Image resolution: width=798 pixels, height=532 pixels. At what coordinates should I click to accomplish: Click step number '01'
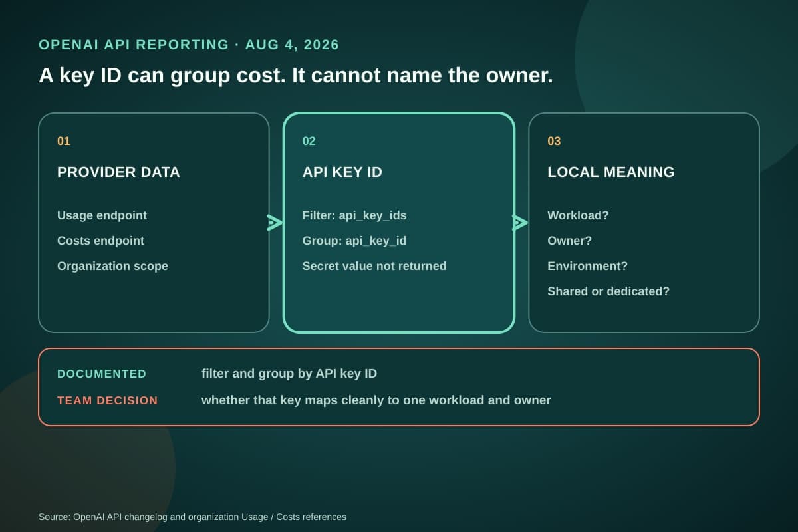[64, 141]
